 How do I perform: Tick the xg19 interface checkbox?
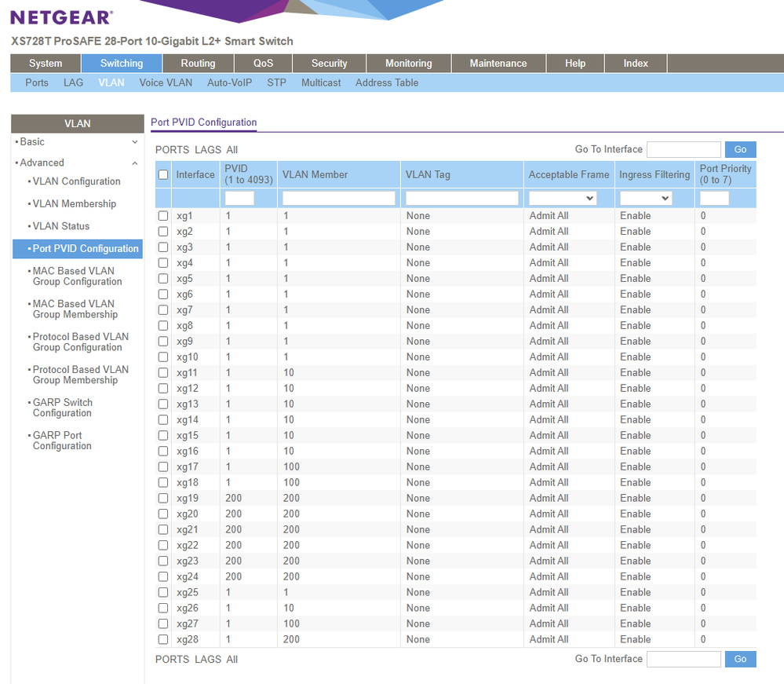163,499
